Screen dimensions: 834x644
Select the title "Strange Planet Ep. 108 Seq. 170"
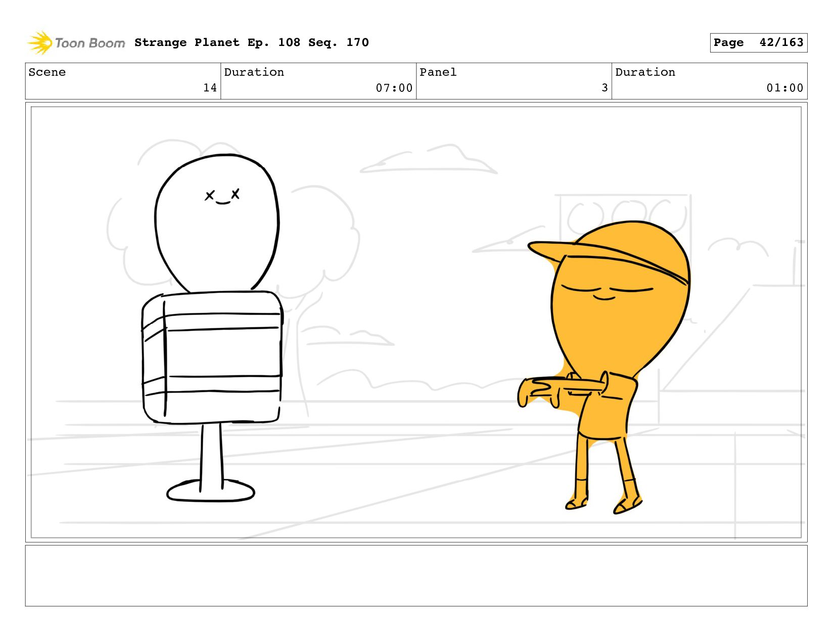click(252, 42)
